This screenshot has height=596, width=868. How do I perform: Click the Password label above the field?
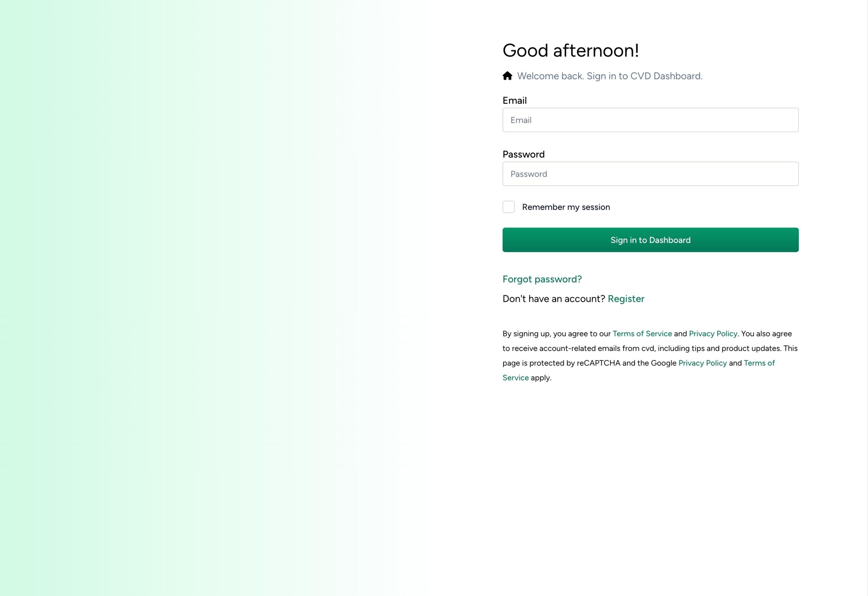524,154
